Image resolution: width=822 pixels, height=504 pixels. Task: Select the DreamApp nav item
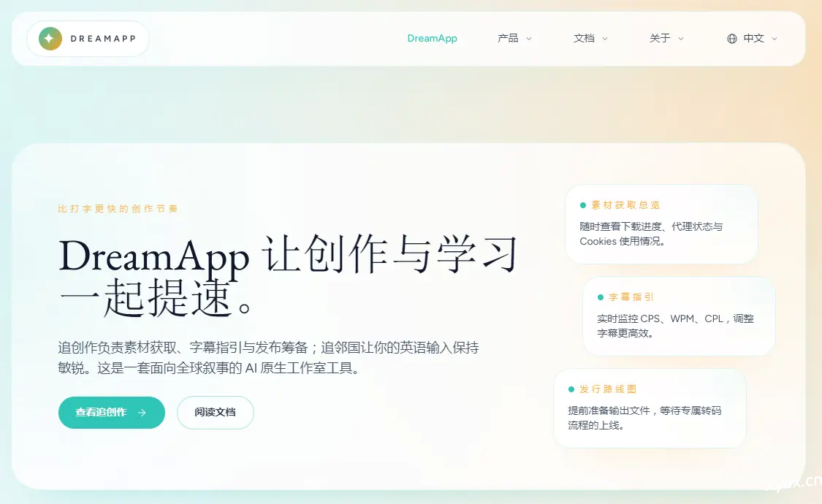pyautogui.click(x=432, y=39)
